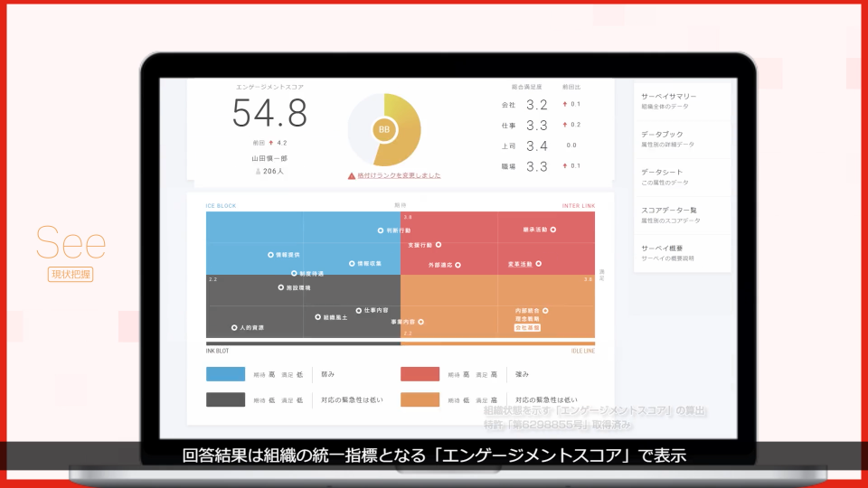Click the INTER LINK quadrant label
Image resolution: width=868 pixels, height=488 pixels.
click(x=579, y=206)
